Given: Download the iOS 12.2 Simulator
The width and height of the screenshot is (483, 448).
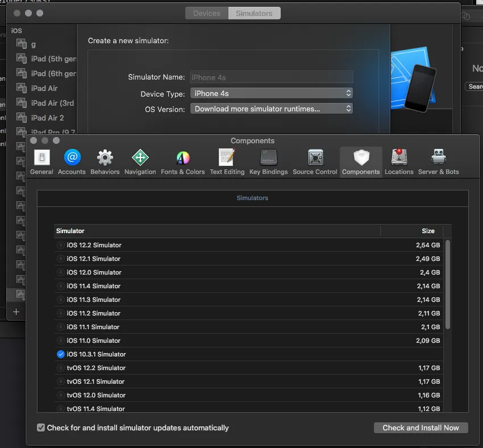Looking at the screenshot, I should tap(60, 245).
